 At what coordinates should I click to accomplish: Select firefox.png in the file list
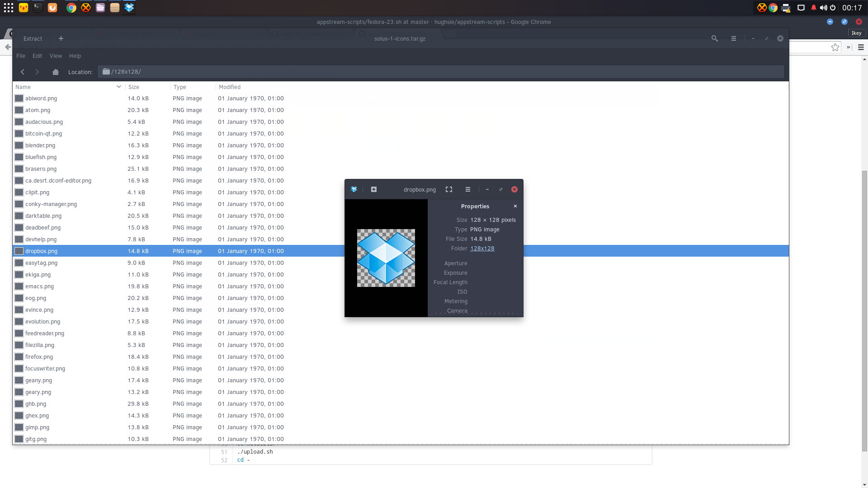401,357
